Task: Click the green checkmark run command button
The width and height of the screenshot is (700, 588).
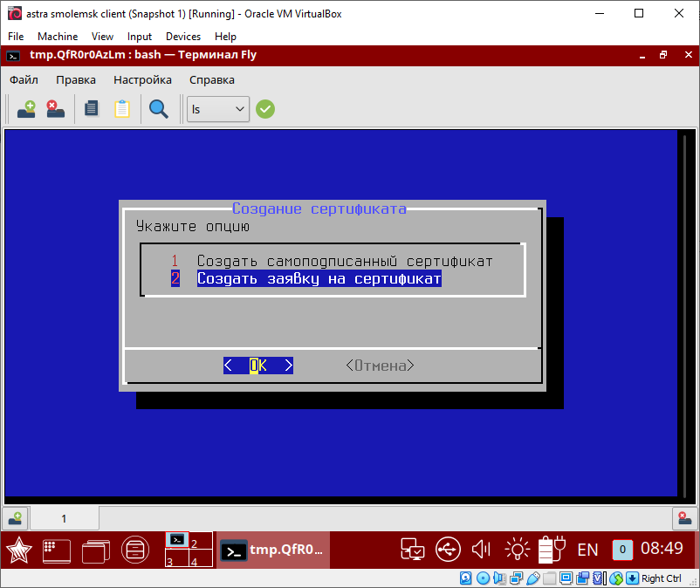Action: (x=265, y=109)
